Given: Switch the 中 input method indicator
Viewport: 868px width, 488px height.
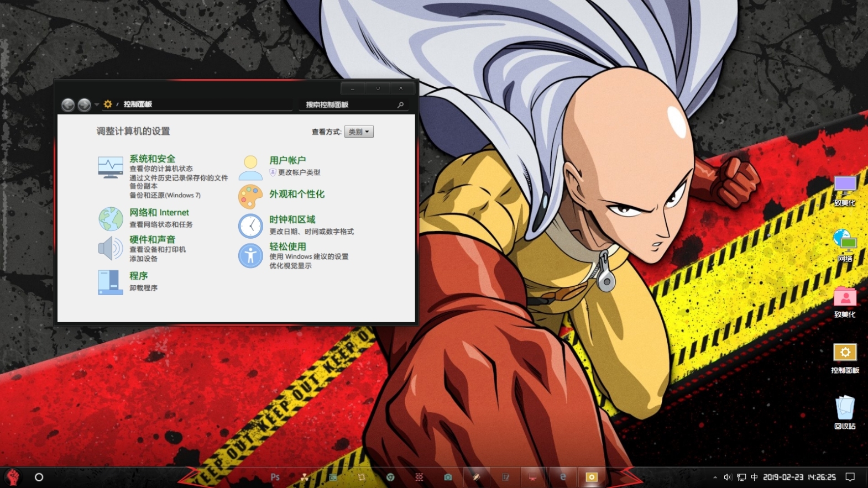Looking at the screenshot, I should point(754,477).
